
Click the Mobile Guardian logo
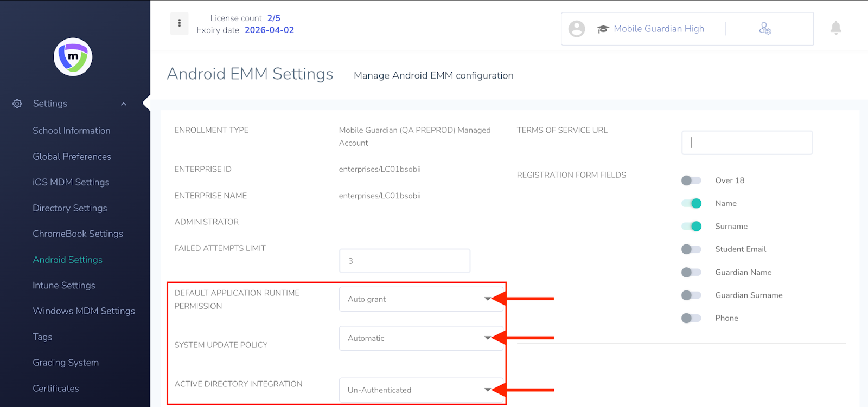coord(73,57)
